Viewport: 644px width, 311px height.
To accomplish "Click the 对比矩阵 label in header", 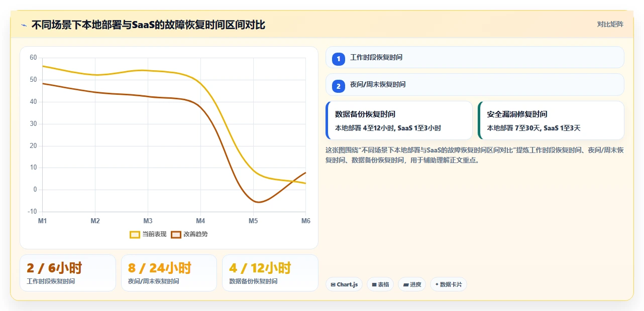I will 610,24.
